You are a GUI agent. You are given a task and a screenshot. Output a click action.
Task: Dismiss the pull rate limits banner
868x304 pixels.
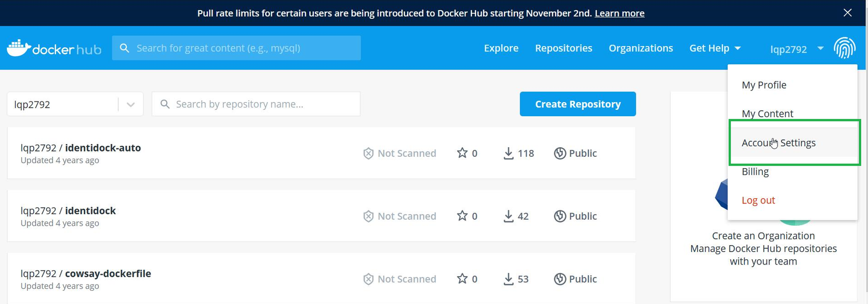point(847,13)
